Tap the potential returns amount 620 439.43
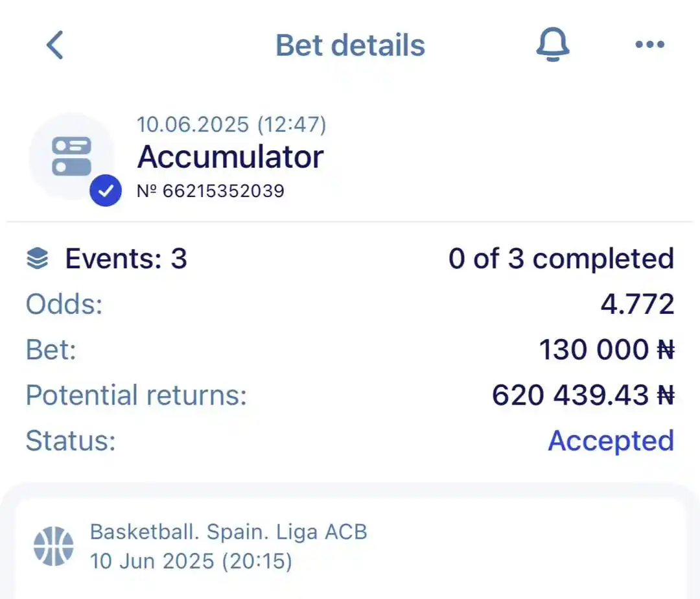 point(570,395)
